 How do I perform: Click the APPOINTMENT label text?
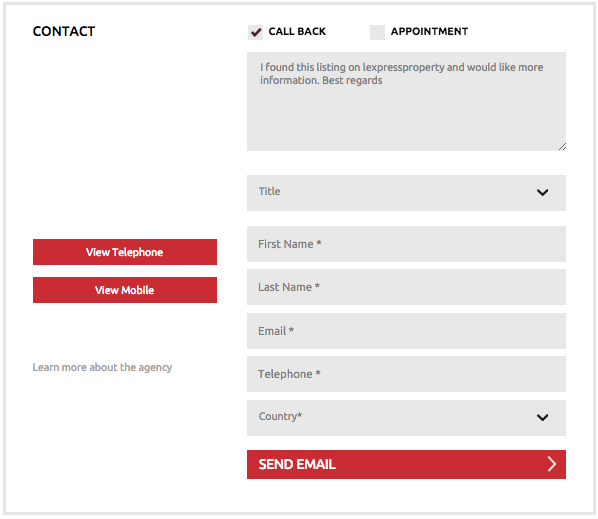click(429, 31)
